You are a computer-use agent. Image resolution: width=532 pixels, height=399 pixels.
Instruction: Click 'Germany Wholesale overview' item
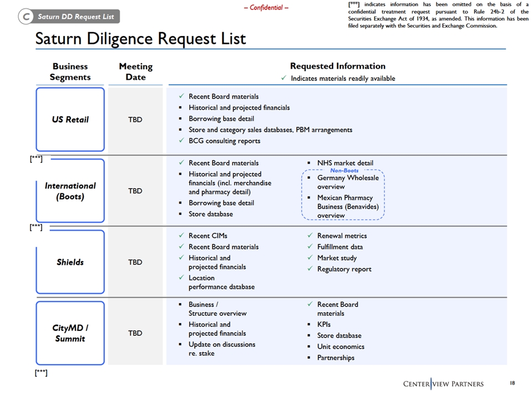(348, 182)
